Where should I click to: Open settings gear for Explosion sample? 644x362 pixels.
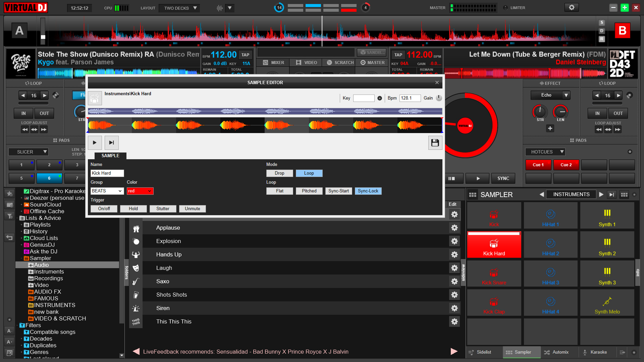pyautogui.click(x=454, y=241)
